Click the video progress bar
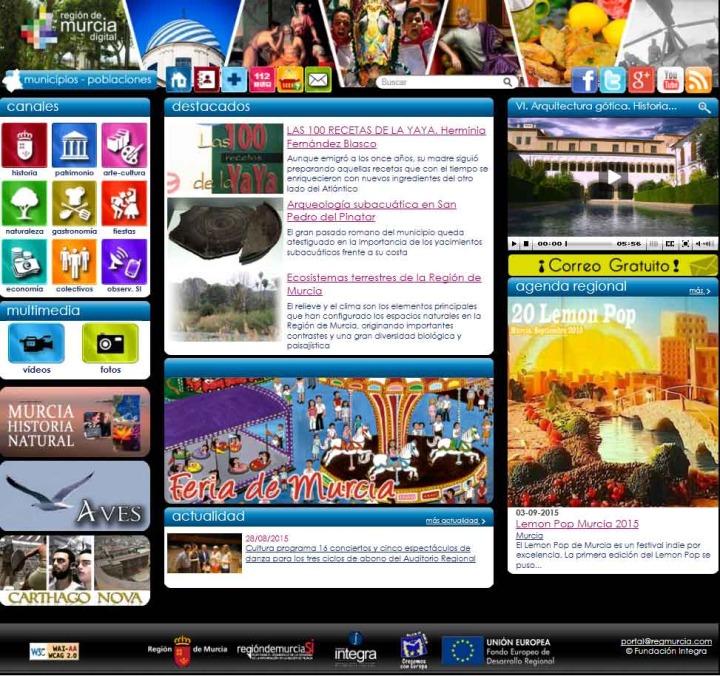 click(x=590, y=244)
